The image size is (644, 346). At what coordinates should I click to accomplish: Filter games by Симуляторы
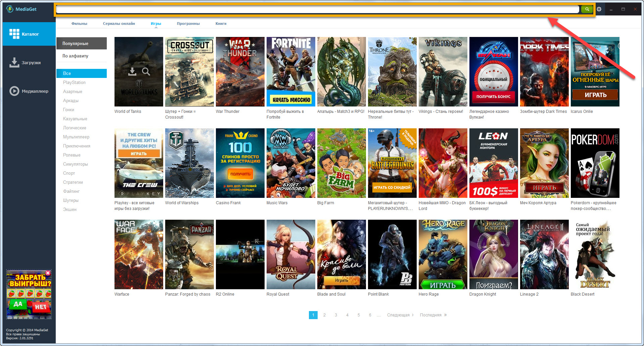point(76,164)
